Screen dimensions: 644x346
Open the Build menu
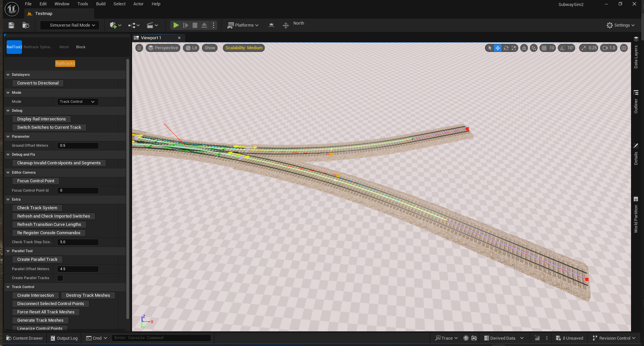(100, 4)
